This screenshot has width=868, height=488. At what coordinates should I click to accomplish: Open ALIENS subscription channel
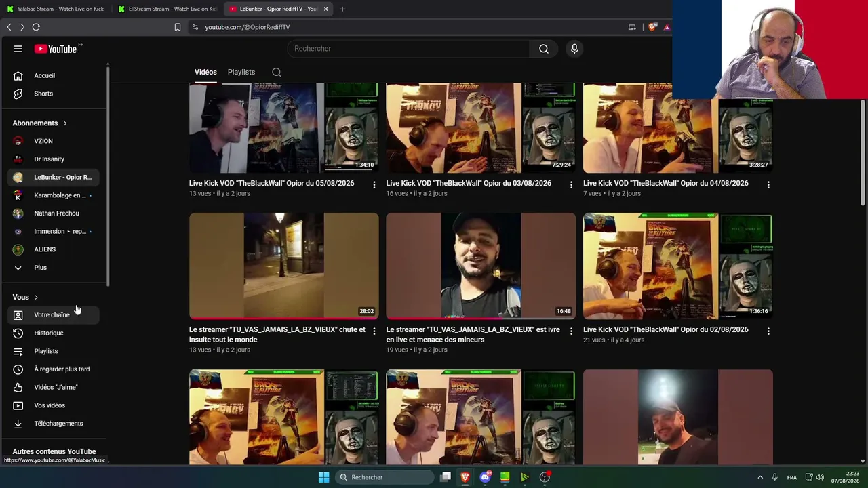[54, 249]
